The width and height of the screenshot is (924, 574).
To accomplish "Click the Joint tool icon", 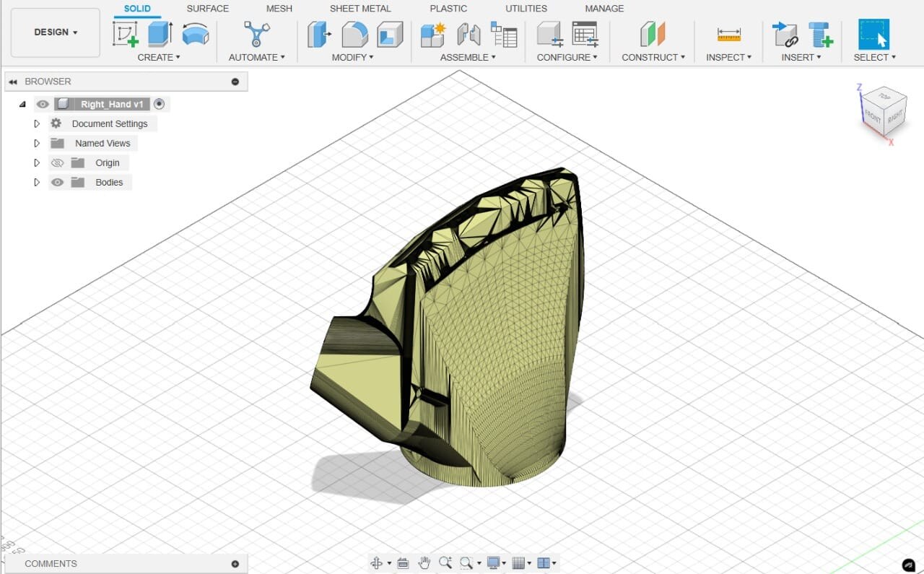I will [x=468, y=34].
